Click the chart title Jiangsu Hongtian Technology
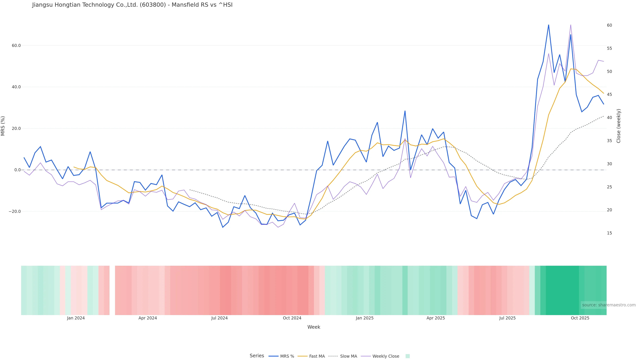The width and height of the screenshot is (644, 362). point(132,5)
